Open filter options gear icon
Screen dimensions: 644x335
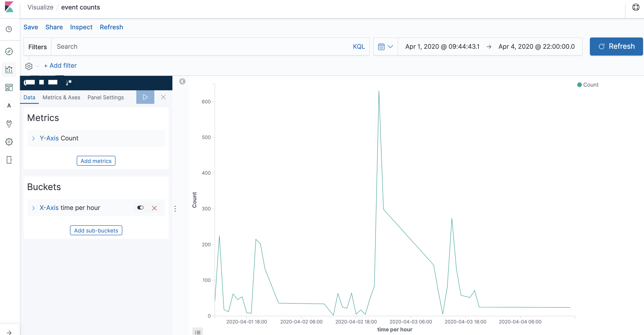[29, 66]
